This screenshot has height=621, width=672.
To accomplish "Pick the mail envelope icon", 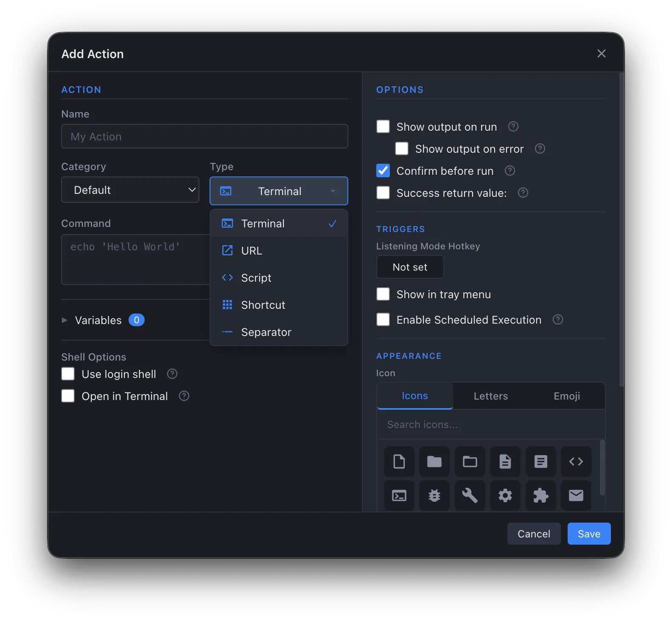I will point(576,495).
